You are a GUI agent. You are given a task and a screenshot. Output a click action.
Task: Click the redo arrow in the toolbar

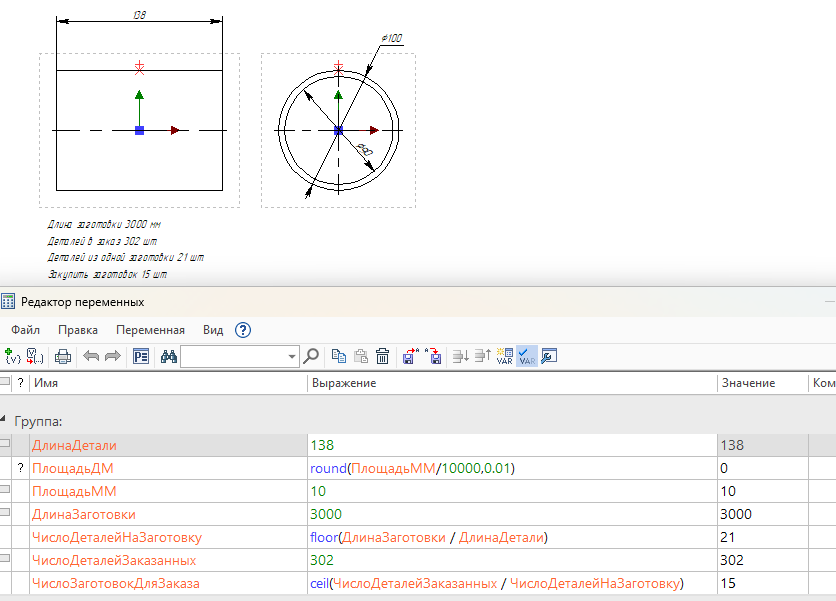112,355
